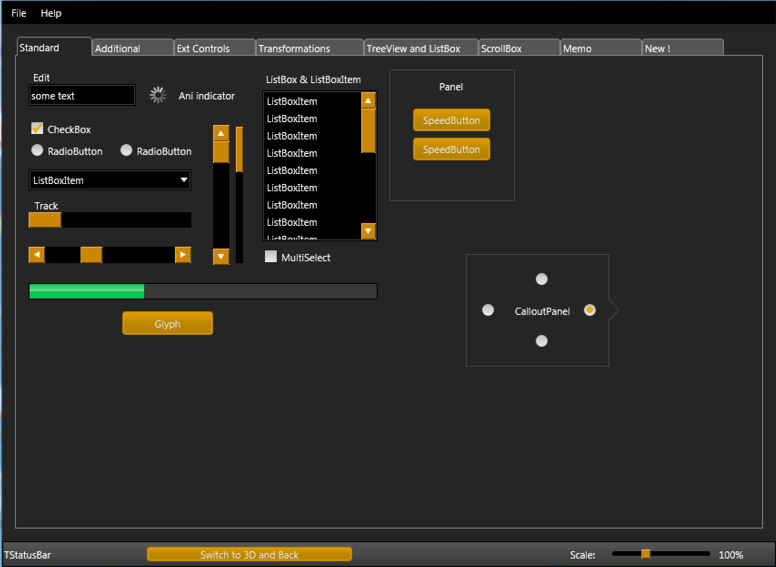Click Switch to 3D and Back button
Screen dimensions: 776x567
coord(249,554)
